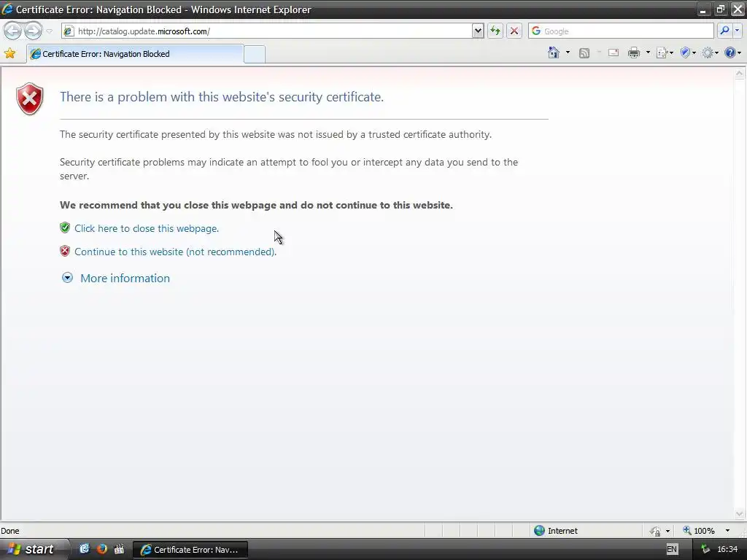Viewport: 747px width, 560px height.
Task: Click the green Refresh arrows button
Action: click(x=495, y=31)
